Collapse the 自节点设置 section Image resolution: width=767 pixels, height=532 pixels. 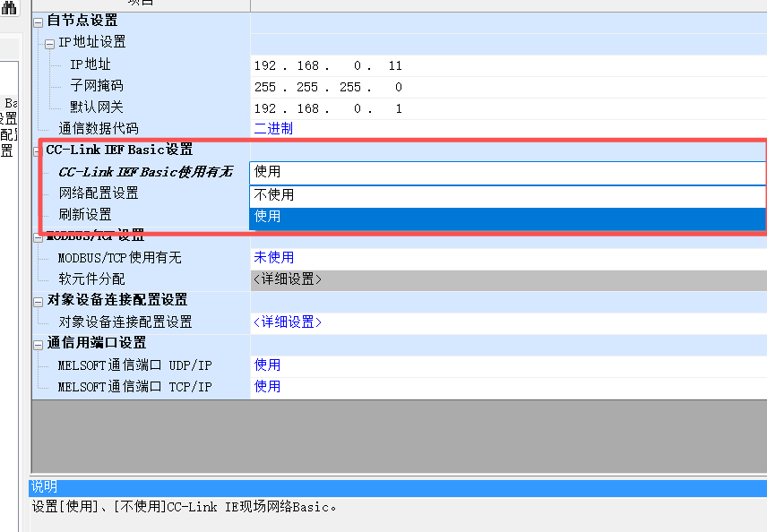[39, 22]
